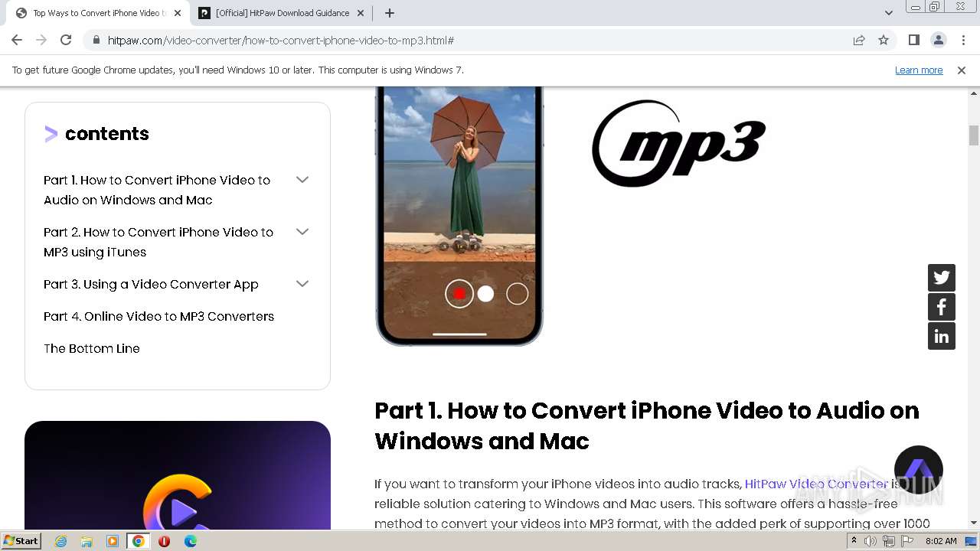
Task: Open Chrome three-dot menu
Action: coord(963,40)
